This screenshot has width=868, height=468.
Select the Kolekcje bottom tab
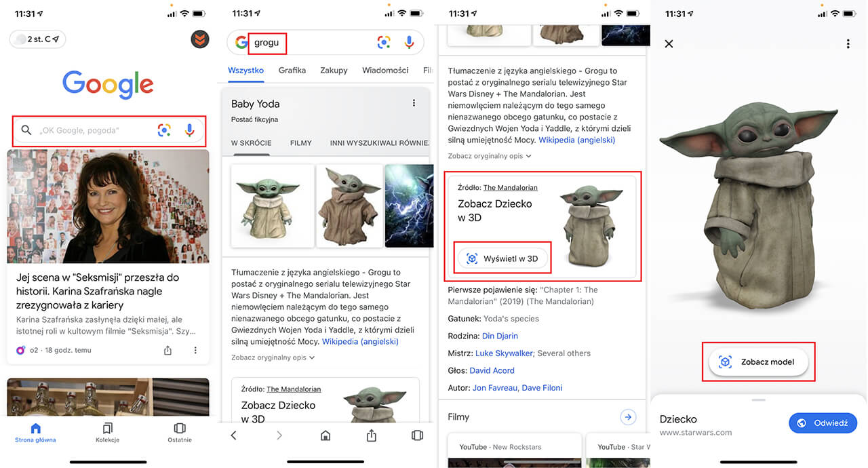(108, 433)
